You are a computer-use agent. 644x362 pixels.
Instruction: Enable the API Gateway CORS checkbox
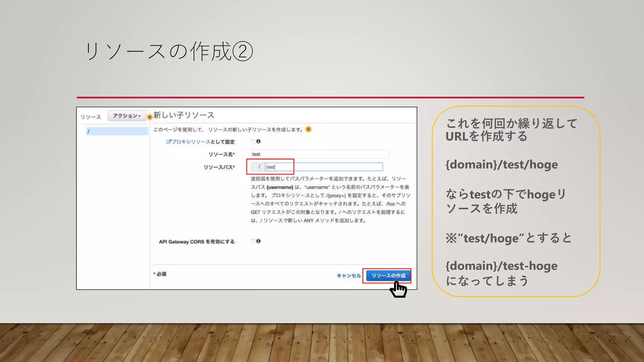tap(253, 241)
